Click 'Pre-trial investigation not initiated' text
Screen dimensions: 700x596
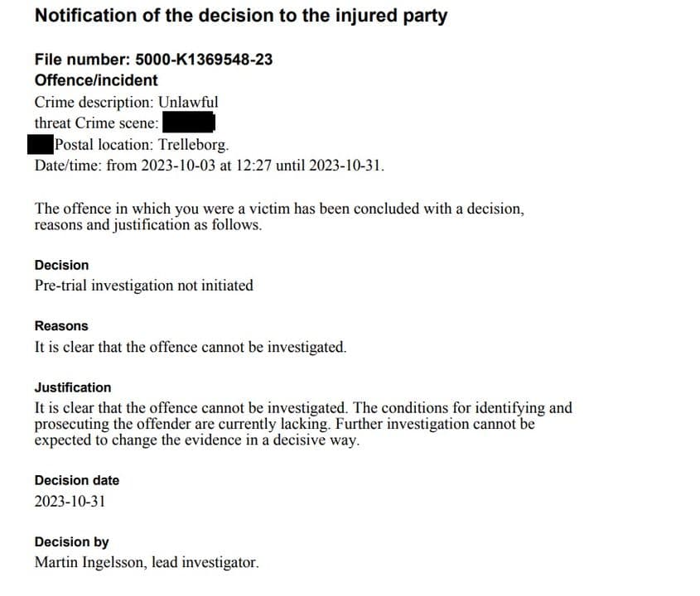coord(143,286)
